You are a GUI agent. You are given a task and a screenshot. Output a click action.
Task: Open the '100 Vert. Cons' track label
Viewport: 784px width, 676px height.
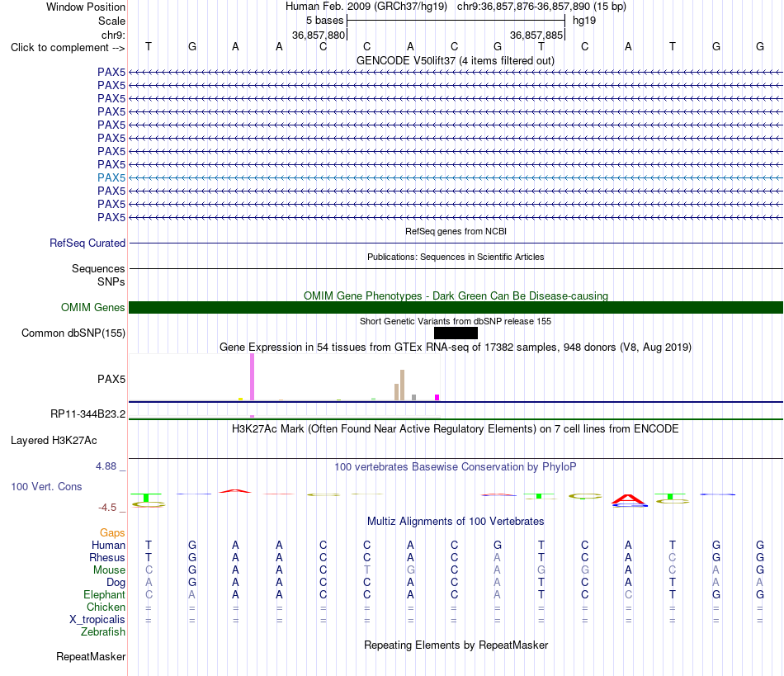pos(46,486)
